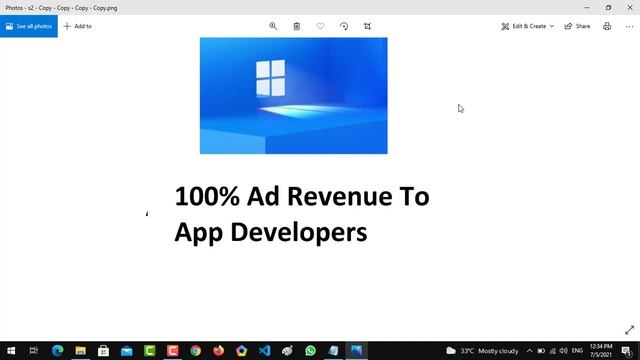Open Mail app from taskbar
The image size is (640, 360).
(127, 351)
